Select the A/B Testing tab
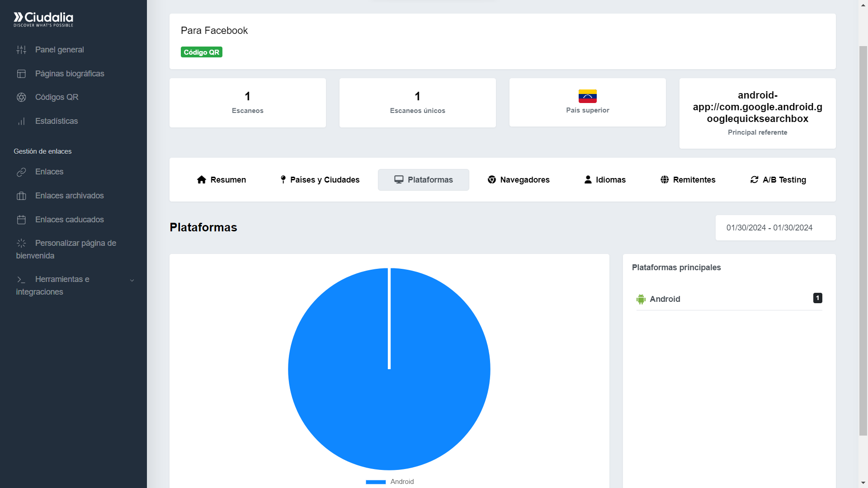The height and width of the screenshot is (488, 868). point(778,180)
